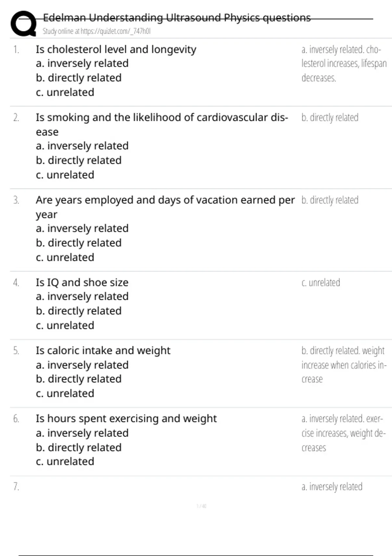
Task: Select the caloric intake and weight question
Action: coord(103,350)
